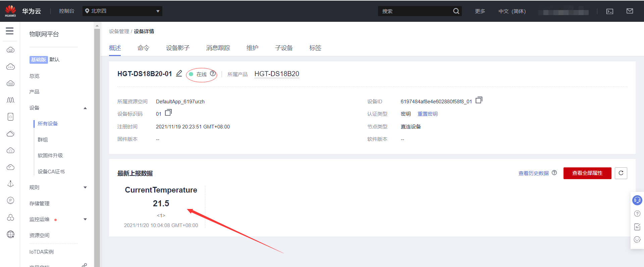
Task: Open 存储管理 in the sidebar
Action: (x=39, y=203)
